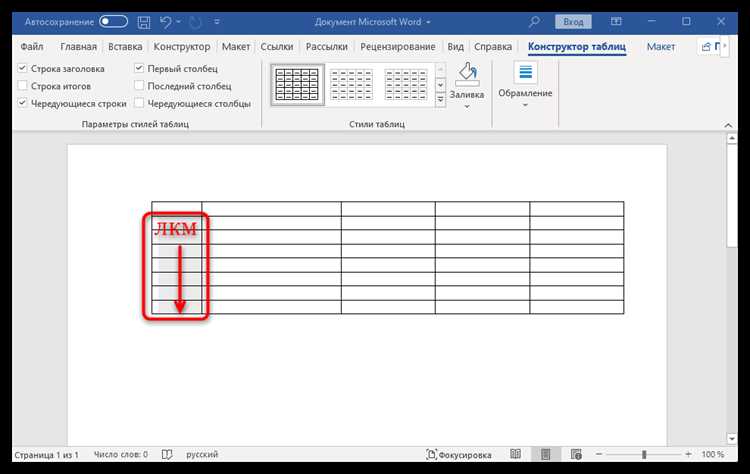750x474 pixels.
Task: Uncheck Строка заголовка checkbox
Action: (x=22, y=68)
